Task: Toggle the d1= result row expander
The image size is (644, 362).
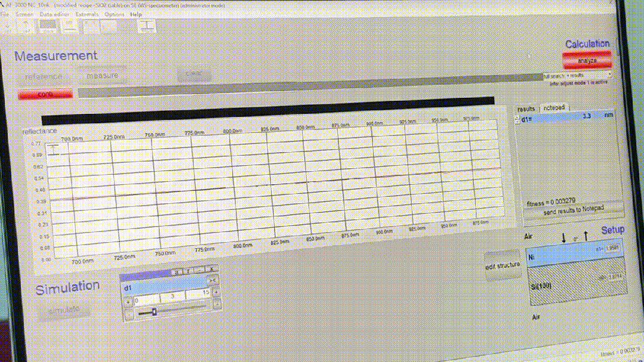Action: tap(517, 120)
